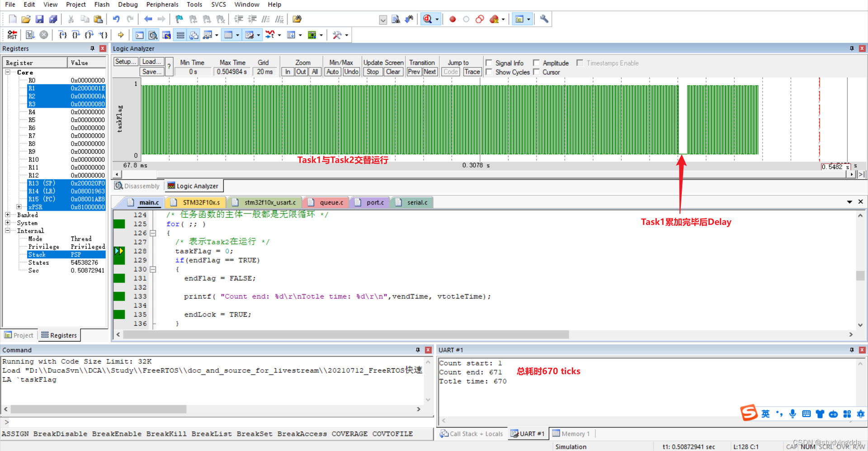Open the Kill Breakpoints dropdown arrow

coord(503,19)
